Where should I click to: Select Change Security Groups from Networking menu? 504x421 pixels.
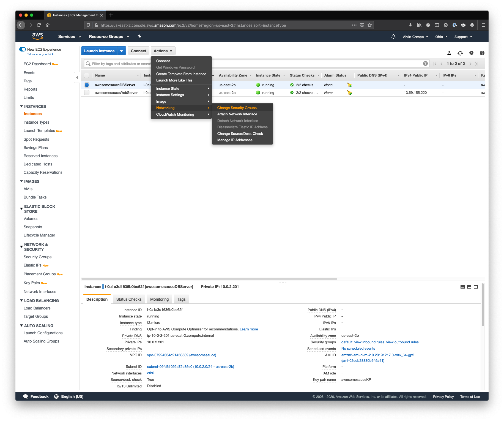click(x=237, y=108)
